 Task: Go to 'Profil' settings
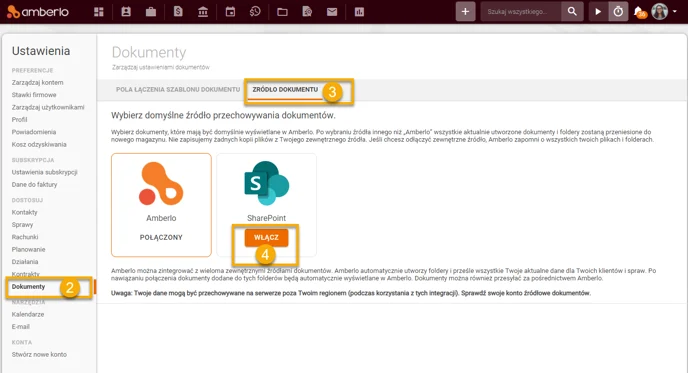(19, 119)
